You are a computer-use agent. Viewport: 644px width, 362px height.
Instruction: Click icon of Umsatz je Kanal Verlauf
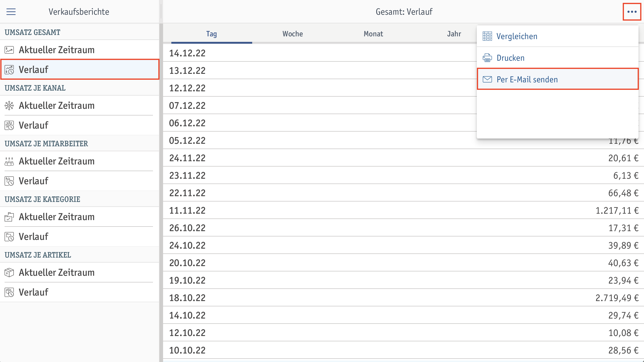point(9,125)
